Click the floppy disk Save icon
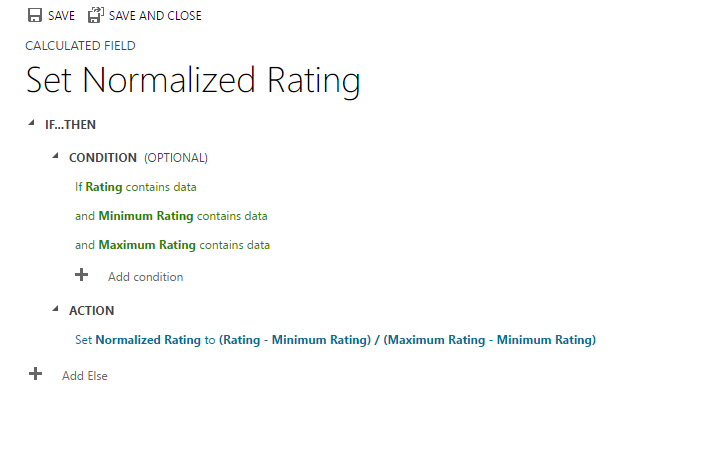 pos(34,16)
